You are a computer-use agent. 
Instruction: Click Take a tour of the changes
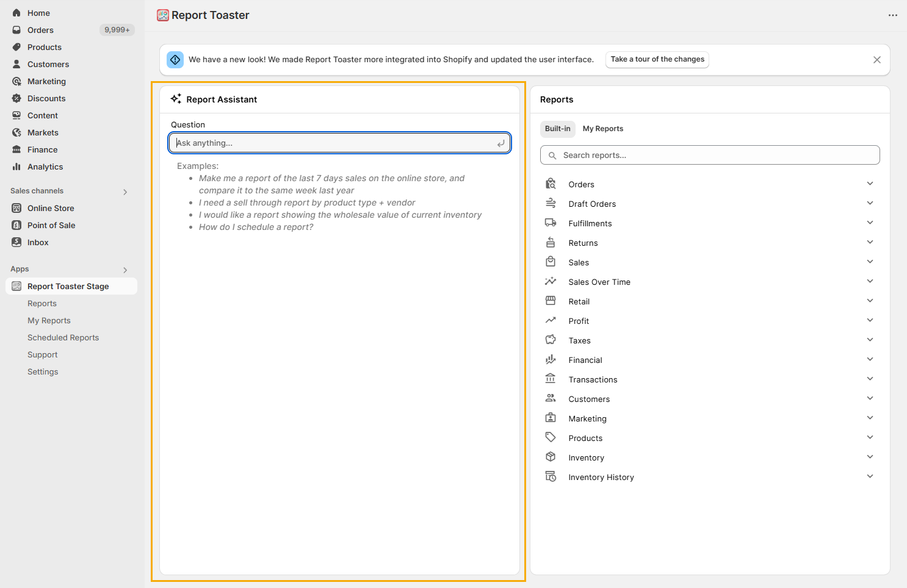(x=657, y=59)
